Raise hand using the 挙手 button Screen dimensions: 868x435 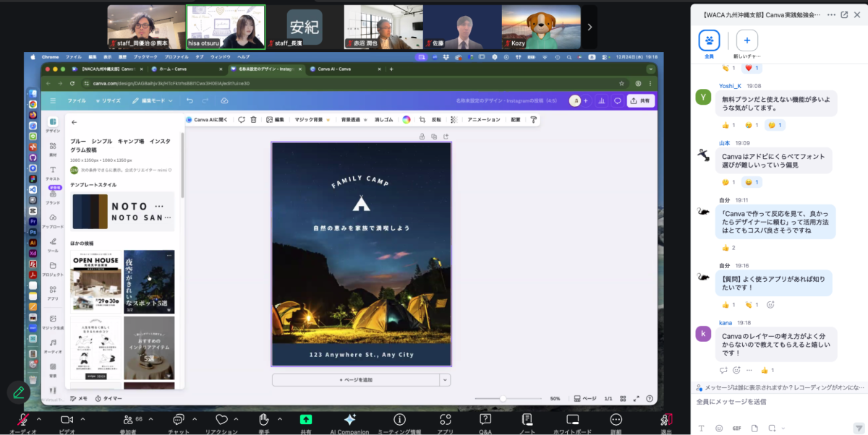pos(264,420)
